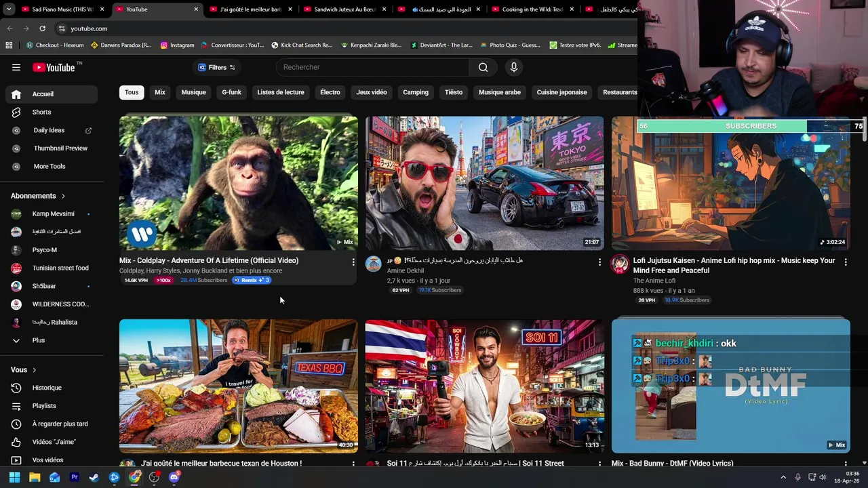This screenshot has height=488, width=868.
Task: Open the Filters button
Action: (216, 67)
